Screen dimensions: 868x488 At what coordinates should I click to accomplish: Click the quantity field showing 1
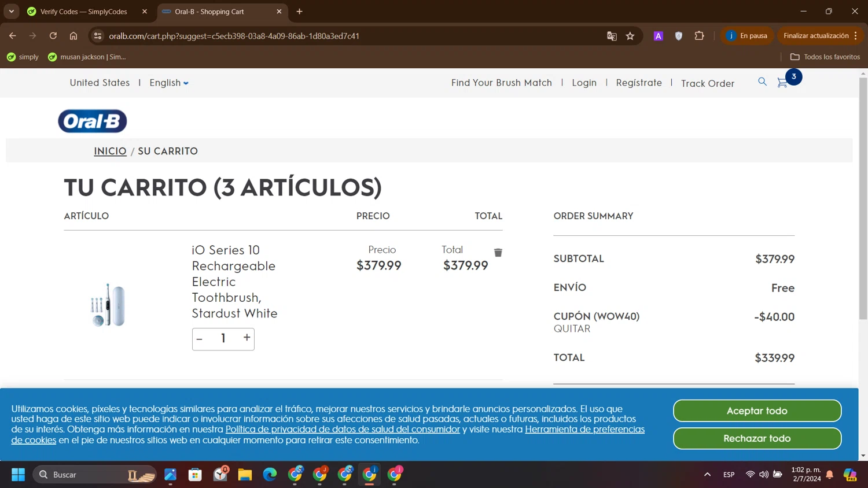tap(223, 338)
